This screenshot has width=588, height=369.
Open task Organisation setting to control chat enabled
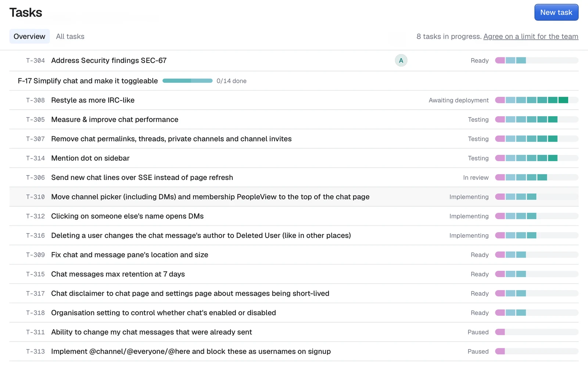click(164, 313)
